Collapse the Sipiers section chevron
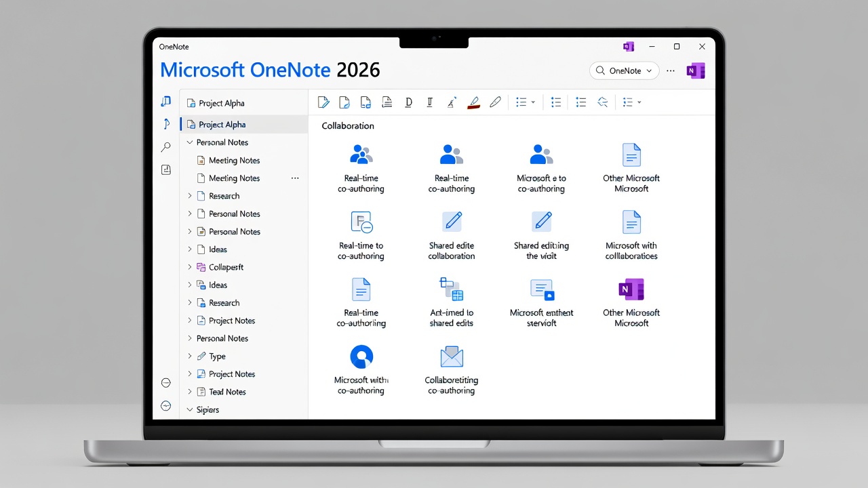 point(190,409)
